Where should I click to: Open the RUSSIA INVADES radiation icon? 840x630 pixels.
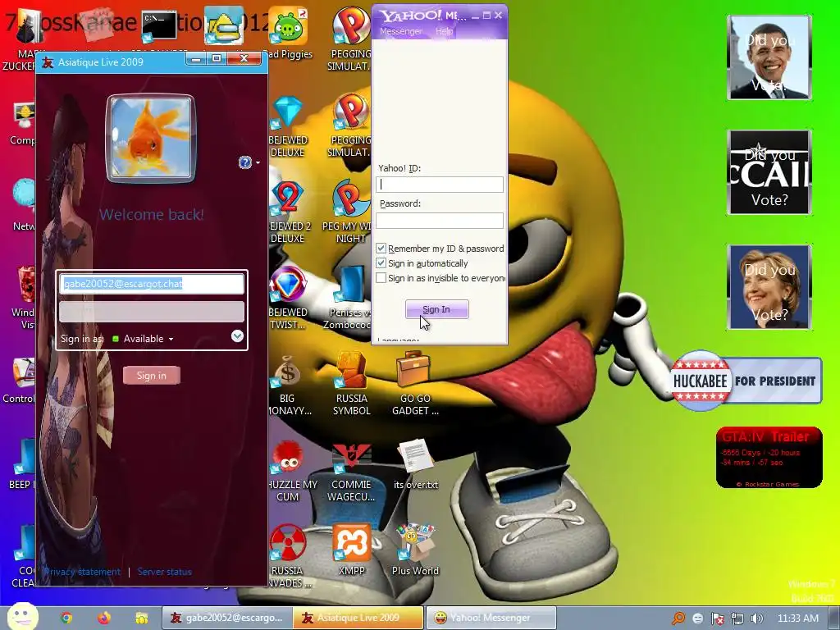(288, 556)
